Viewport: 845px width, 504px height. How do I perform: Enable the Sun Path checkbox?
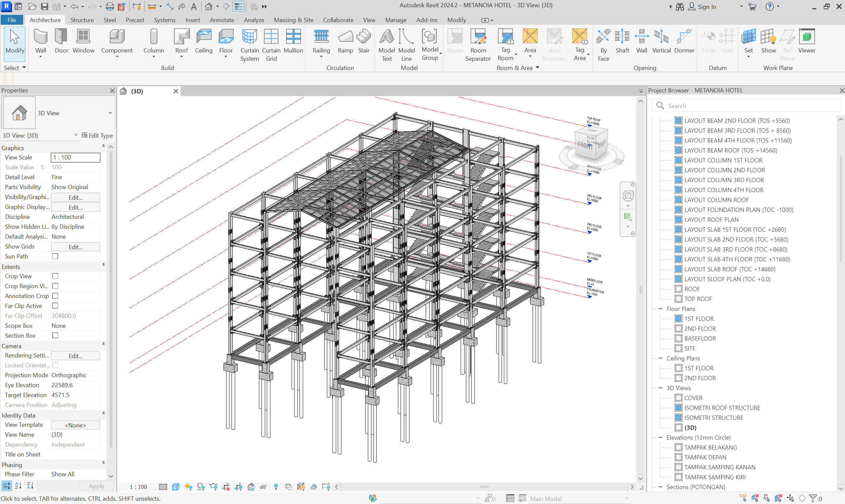[x=55, y=256]
